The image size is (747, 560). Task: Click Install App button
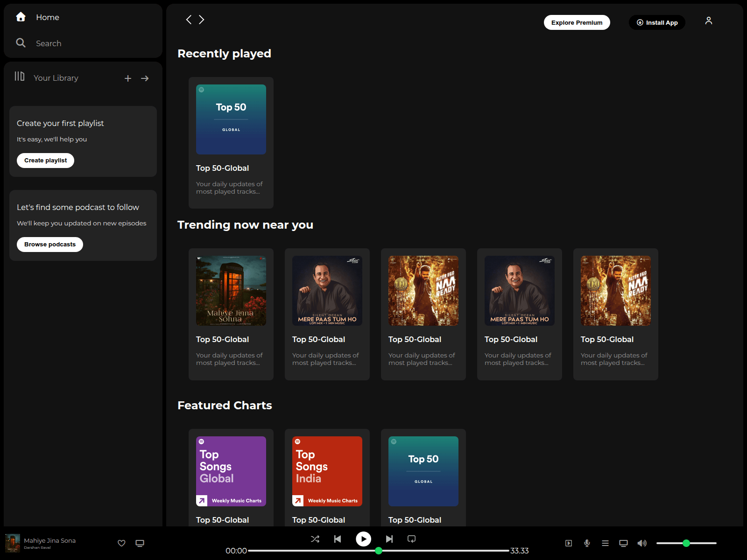click(x=657, y=22)
